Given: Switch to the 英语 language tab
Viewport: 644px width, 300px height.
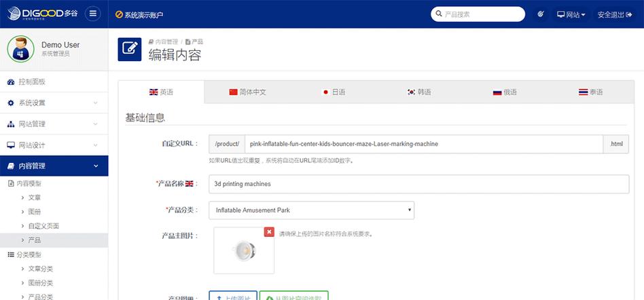Looking at the screenshot, I should (x=162, y=92).
